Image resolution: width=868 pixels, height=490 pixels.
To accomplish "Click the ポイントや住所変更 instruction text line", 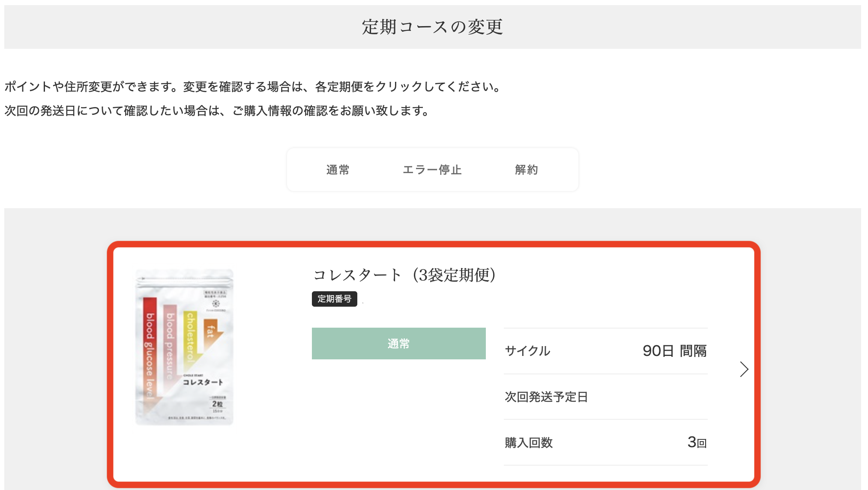I will (253, 87).
